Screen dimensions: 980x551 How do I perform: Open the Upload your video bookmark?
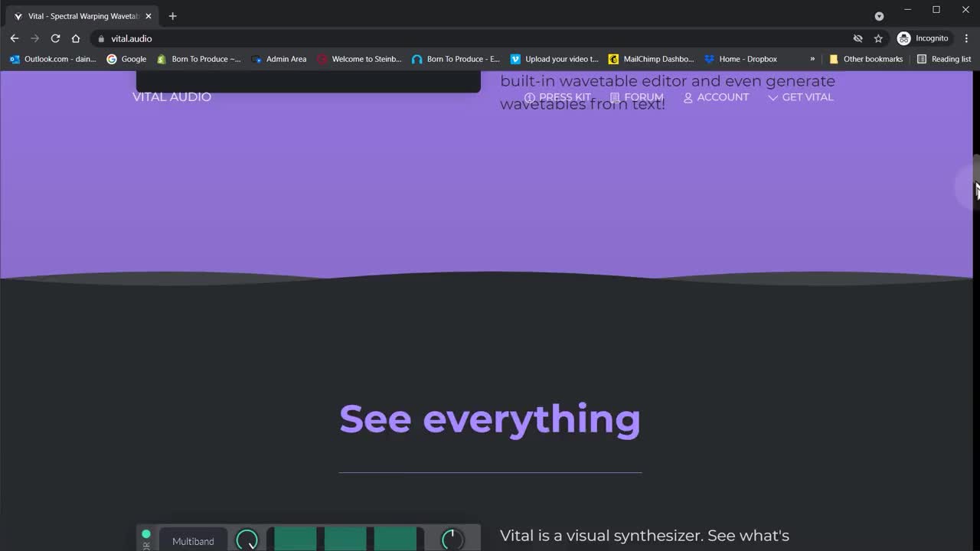555,59
